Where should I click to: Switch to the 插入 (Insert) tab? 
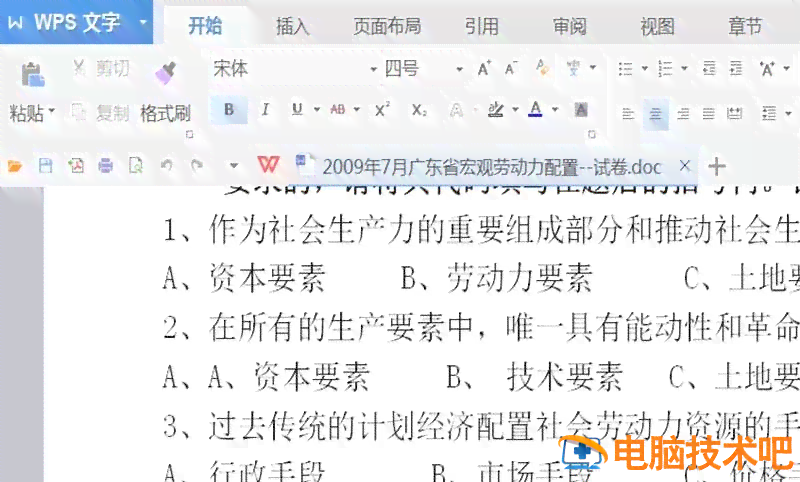pos(292,27)
